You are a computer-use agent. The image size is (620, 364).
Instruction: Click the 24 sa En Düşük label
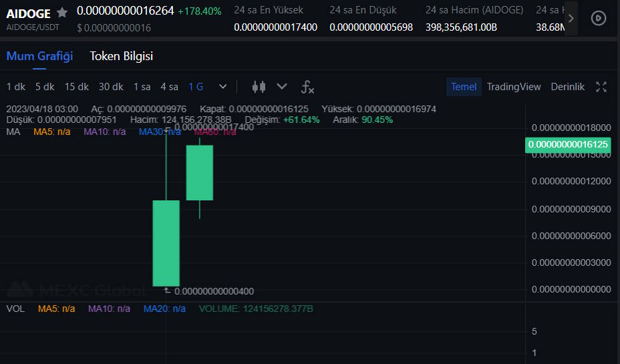[363, 10]
